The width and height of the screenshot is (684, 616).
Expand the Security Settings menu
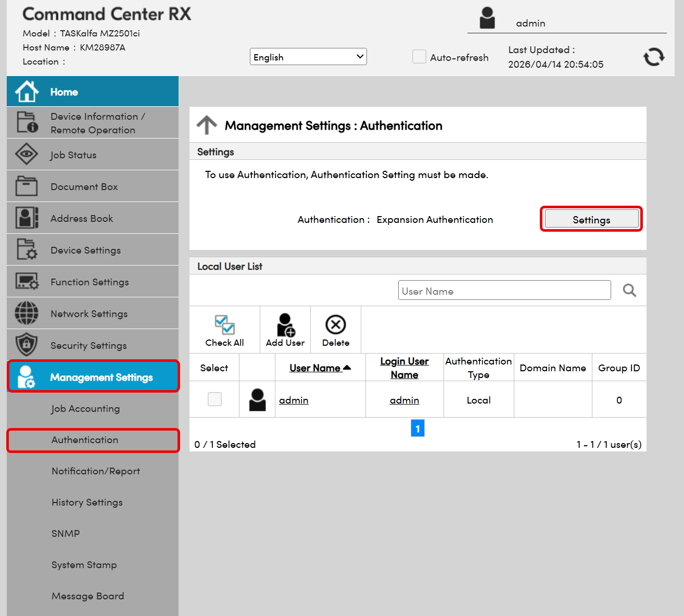coord(88,345)
